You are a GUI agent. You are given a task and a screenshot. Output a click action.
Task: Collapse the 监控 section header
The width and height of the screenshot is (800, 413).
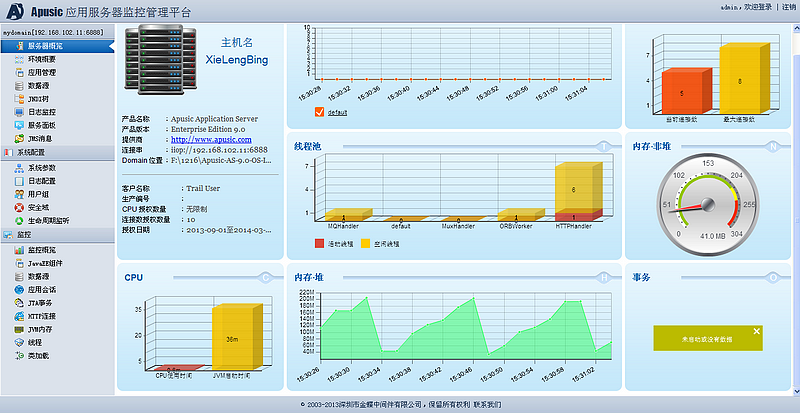[57, 235]
